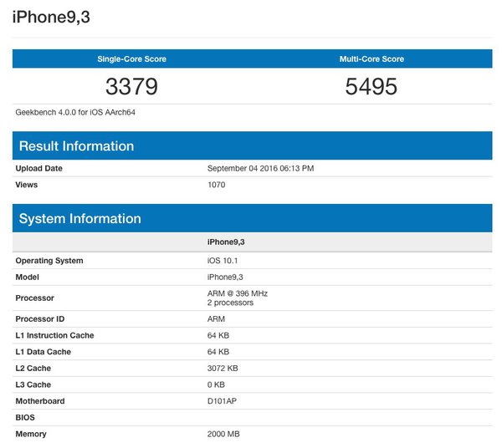
Task: Click the 3072 KB value
Action: click(x=223, y=368)
